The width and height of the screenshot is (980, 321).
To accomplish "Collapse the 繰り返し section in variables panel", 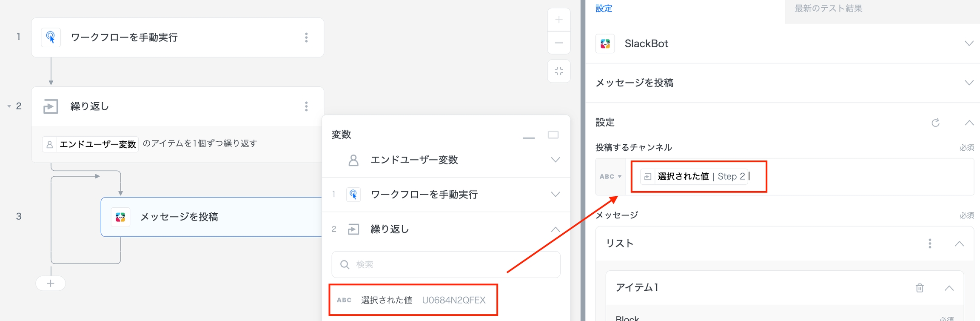I will (x=555, y=229).
